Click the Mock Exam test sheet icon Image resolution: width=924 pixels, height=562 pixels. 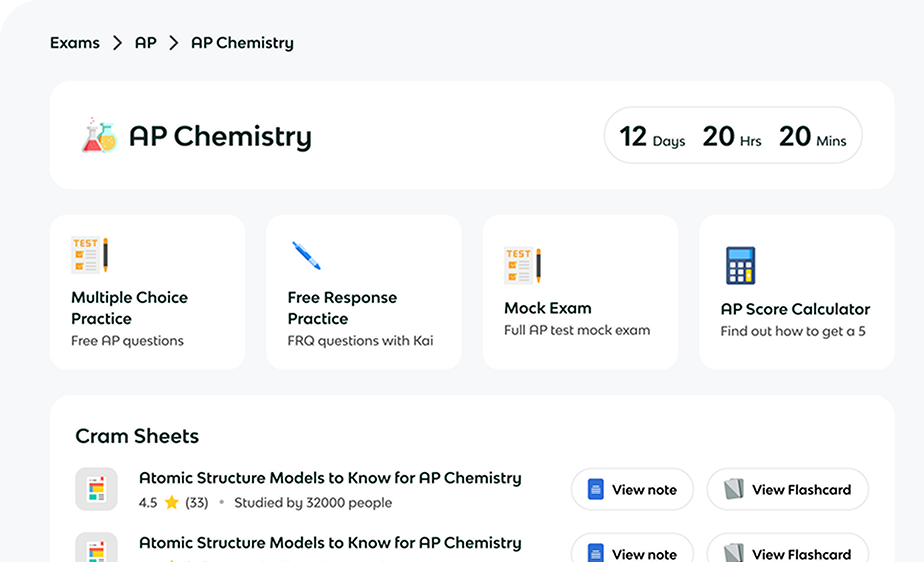click(523, 266)
